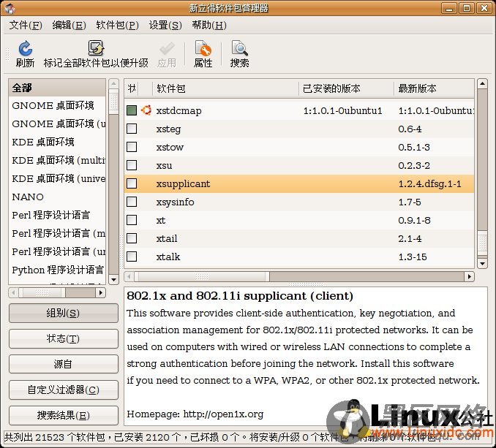Viewport: 496px width, 448px height.
Task: Mark all upgrades icon (标记全部软件包以便升级)
Action: pos(96,48)
